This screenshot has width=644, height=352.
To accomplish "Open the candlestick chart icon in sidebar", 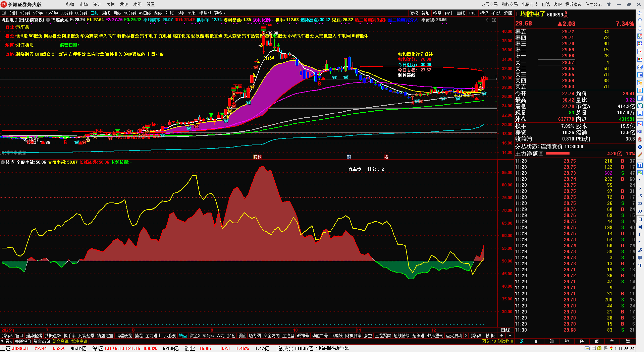I will click(640, 59).
